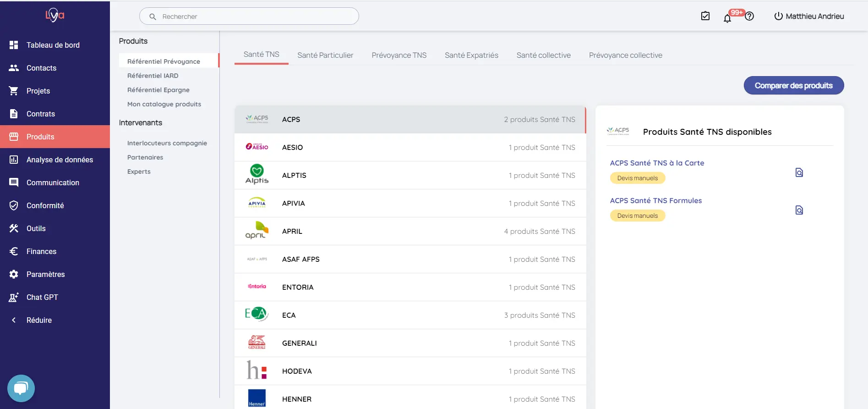The height and width of the screenshot is (409, 868).
Task: View document for ACPS Santé TNS Formules
Action: coord(799,210)
